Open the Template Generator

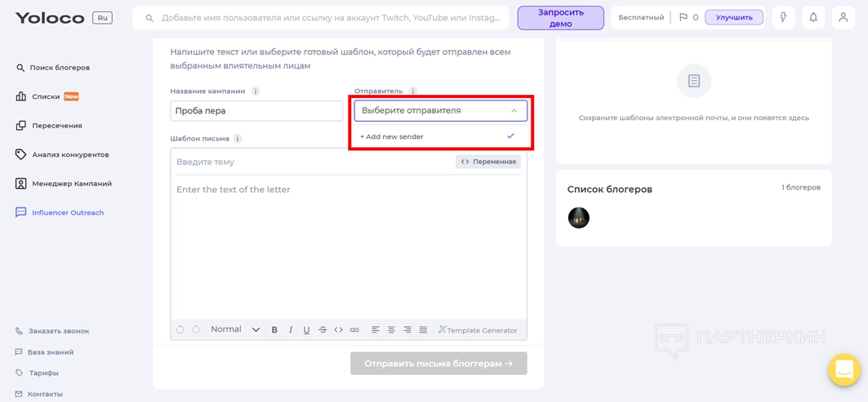coord(478,330)
